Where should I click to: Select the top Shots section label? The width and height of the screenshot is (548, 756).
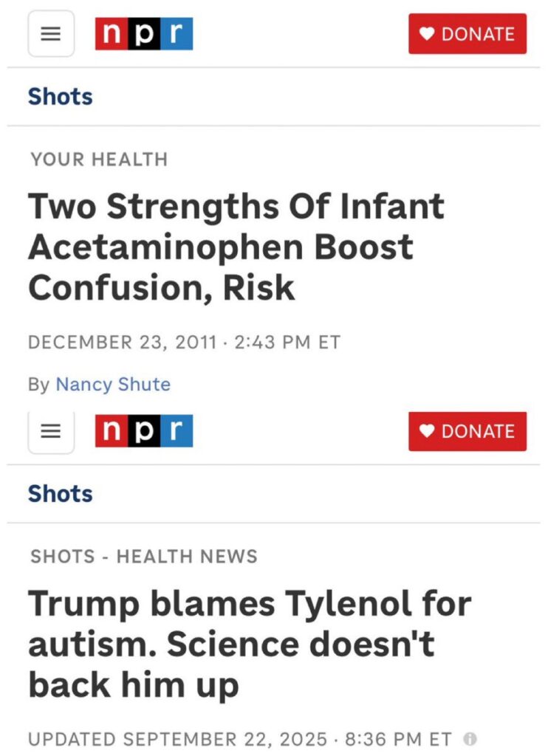point(60,96)
